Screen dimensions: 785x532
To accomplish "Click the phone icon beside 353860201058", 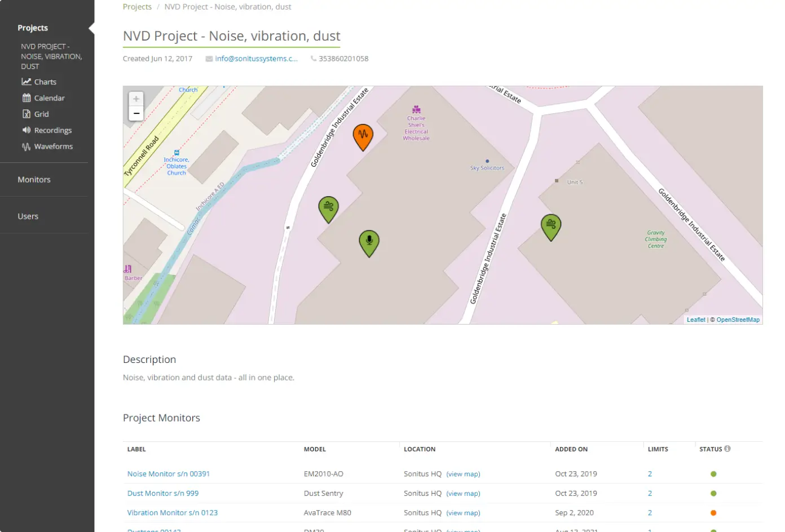I will (314, 59).
